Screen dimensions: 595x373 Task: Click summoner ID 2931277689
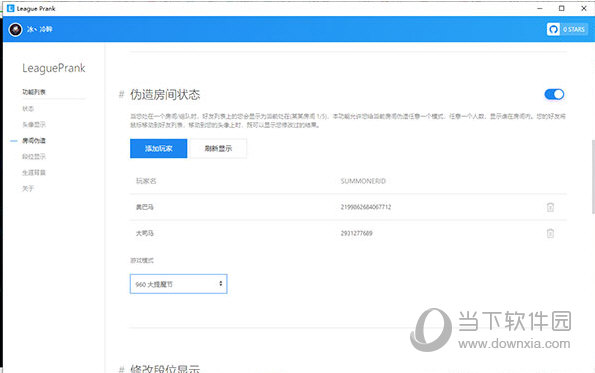click(356, 233)
